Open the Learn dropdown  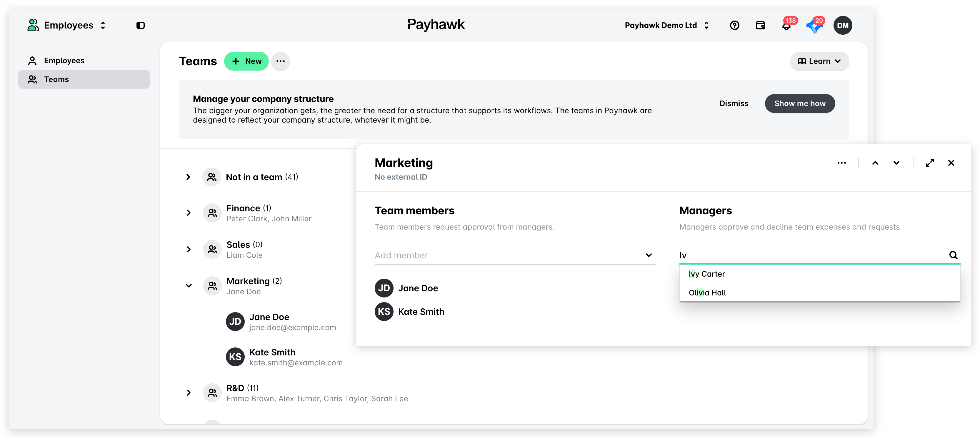(x=819, y=61)
